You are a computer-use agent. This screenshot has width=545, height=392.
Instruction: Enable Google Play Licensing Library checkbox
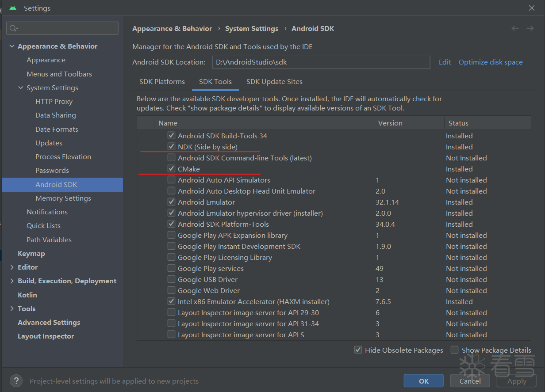[171, 257]
